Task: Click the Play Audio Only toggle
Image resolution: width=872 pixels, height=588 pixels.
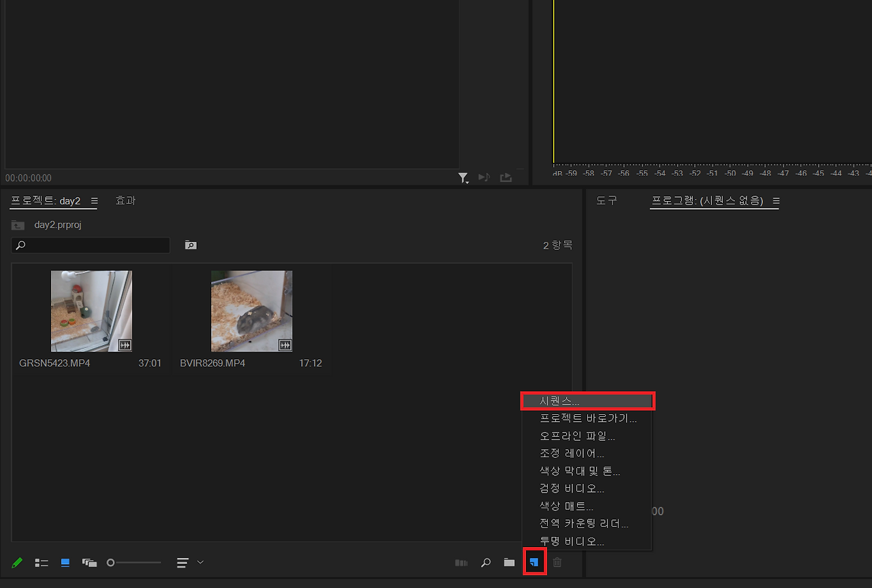Action: coord(484,177)
